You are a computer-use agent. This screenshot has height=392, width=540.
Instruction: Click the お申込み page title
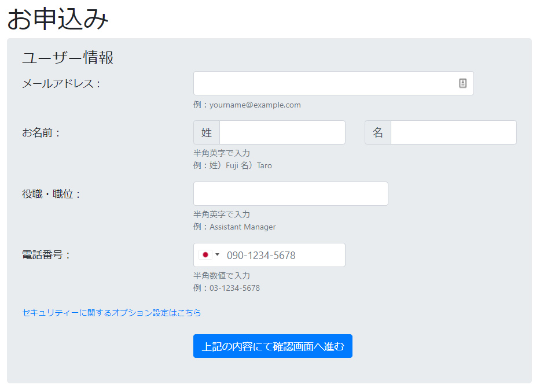[x=58, y=19]
